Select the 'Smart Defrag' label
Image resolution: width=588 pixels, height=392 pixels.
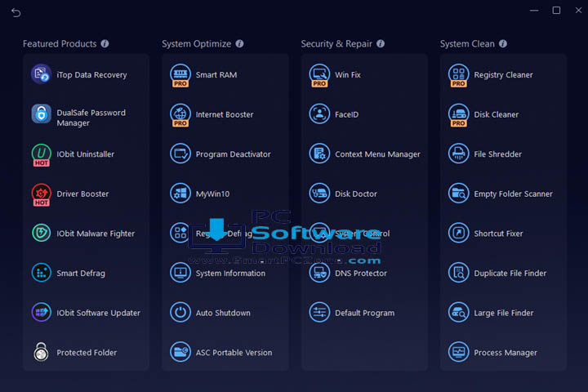81,274
